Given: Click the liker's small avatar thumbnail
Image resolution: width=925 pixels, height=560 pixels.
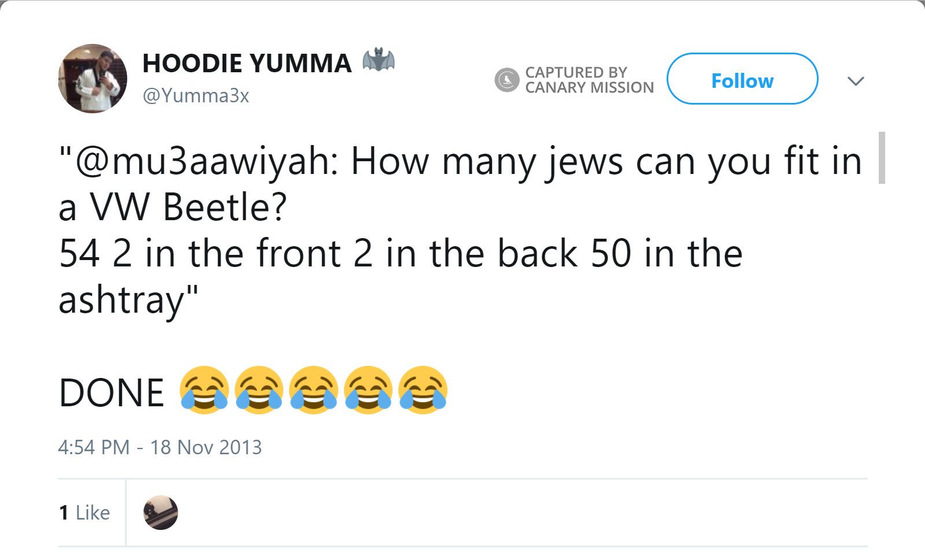Looking at the screenshot, I should (161, 513).
